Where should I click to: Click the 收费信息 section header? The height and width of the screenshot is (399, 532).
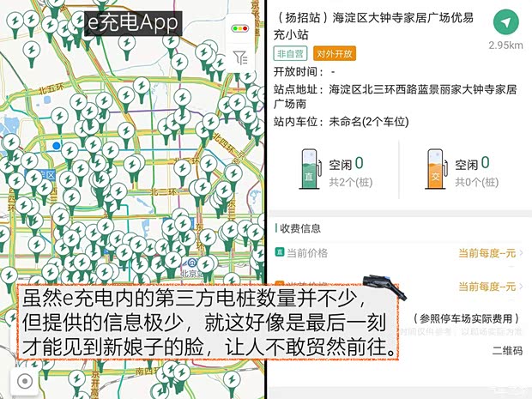coord(299,228)
